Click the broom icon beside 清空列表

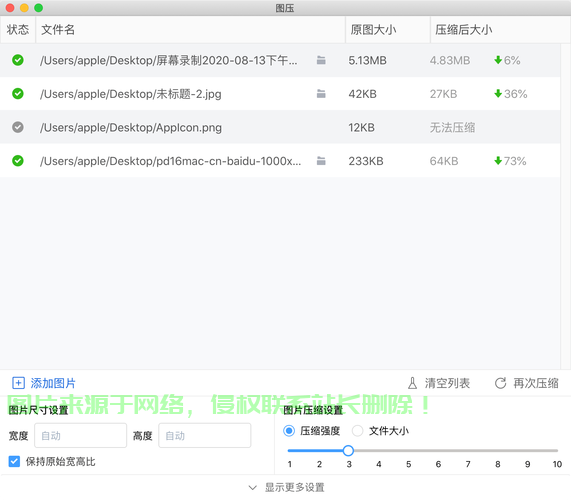pyautogui.click(x=412, y=383)
